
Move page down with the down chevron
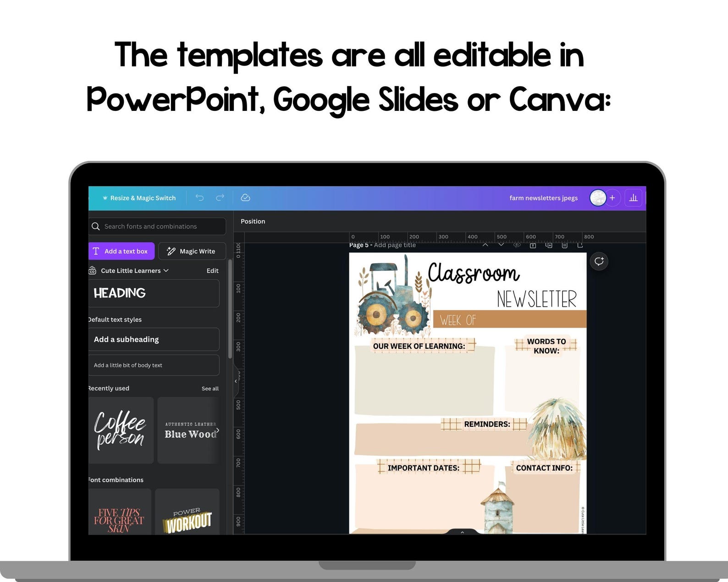(501, 245)
